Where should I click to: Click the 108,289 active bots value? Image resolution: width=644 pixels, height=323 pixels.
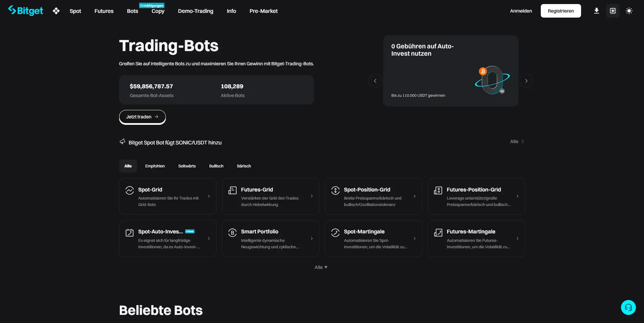232,87
